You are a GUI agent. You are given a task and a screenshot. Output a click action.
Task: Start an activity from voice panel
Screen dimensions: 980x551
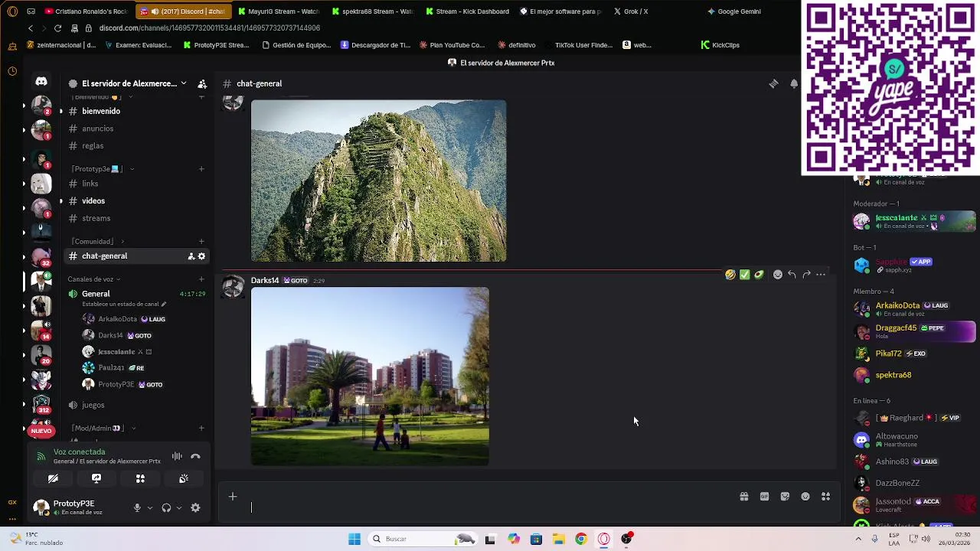140,478
